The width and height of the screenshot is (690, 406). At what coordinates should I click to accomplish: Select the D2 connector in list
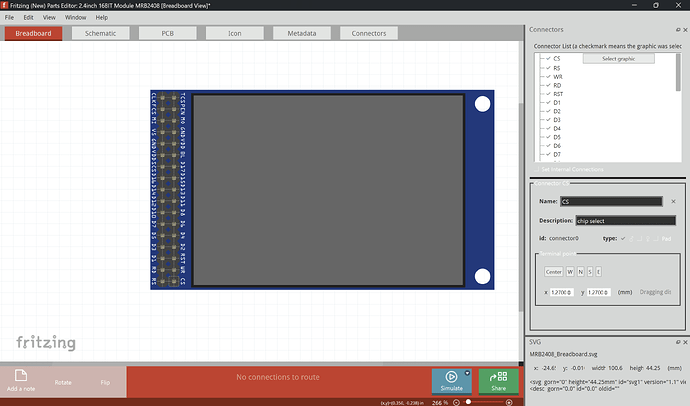tap(557, 111)
